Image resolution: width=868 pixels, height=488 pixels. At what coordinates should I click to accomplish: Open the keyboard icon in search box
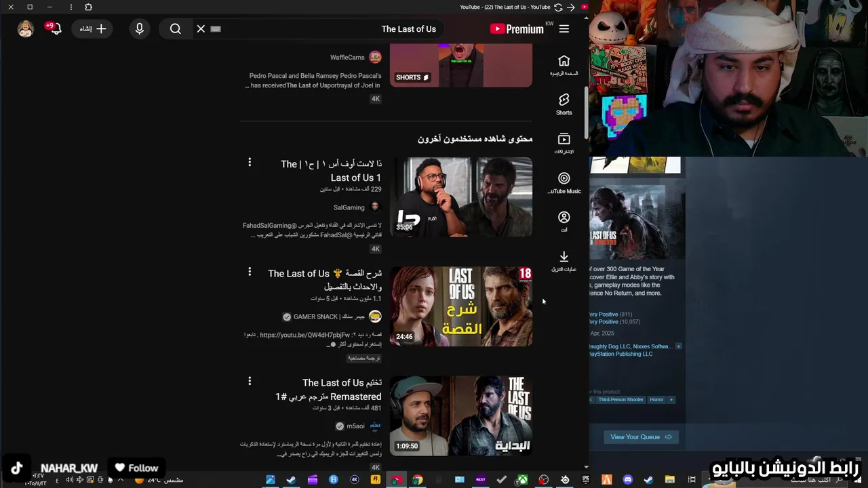pos(216,28)
